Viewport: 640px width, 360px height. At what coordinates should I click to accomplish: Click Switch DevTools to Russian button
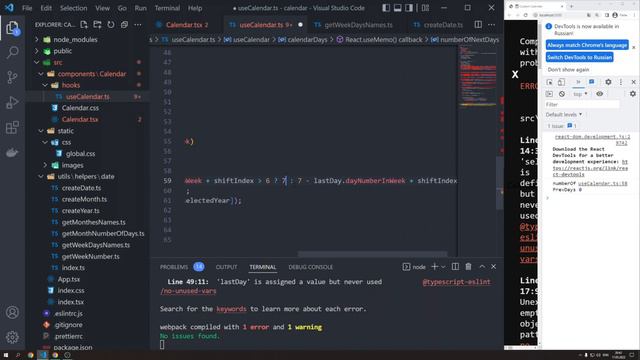pos(579,57)
